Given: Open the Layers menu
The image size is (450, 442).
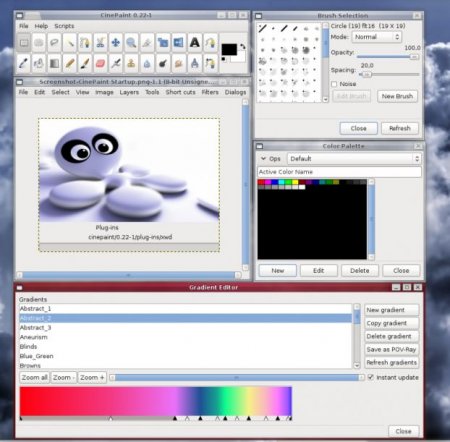Looking at the screenshot, I should 129,92.
